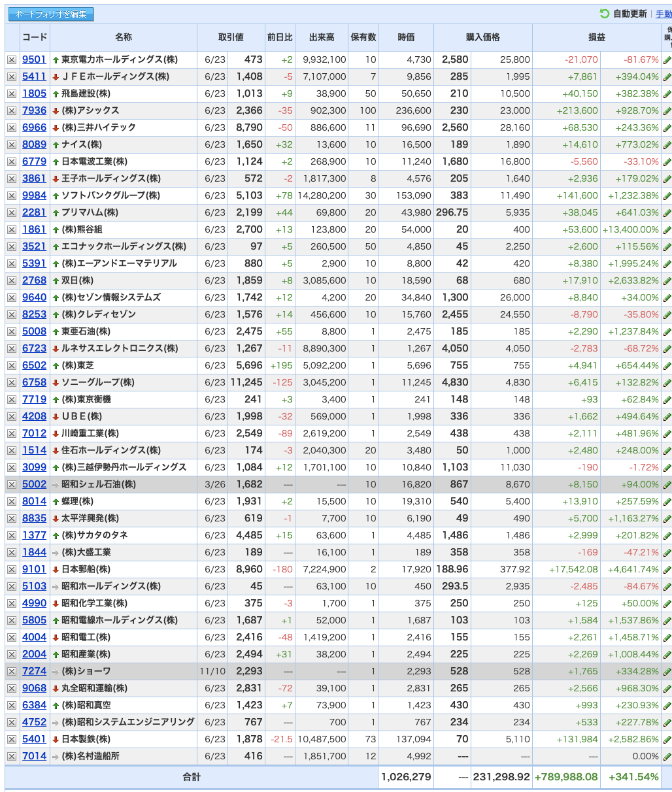The width and height of the screenshot is (672, 792).
Task: Click the 購入価格 column header
Action: pyautogui.click(x=483, y=37)
